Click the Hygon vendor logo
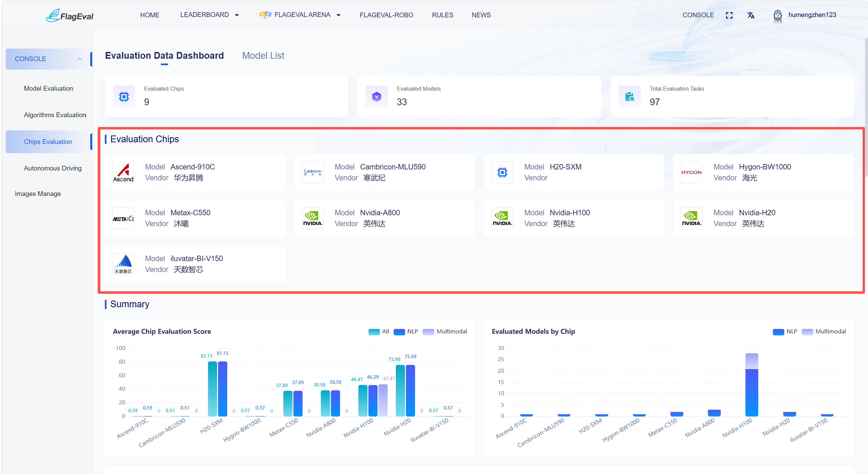Image resolution: width=868 pixels, height=474 pixels. coord(691,172)
